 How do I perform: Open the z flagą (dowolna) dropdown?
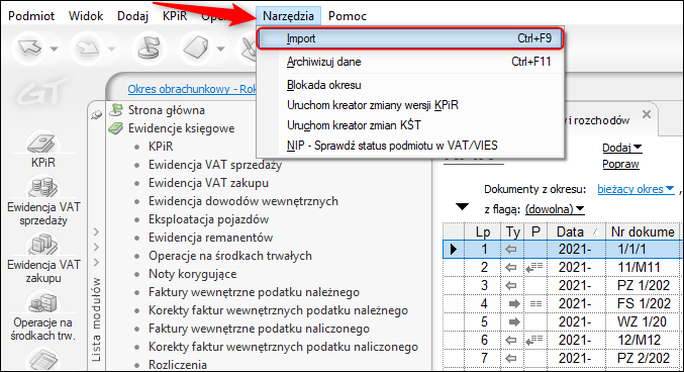click(554, 209)
